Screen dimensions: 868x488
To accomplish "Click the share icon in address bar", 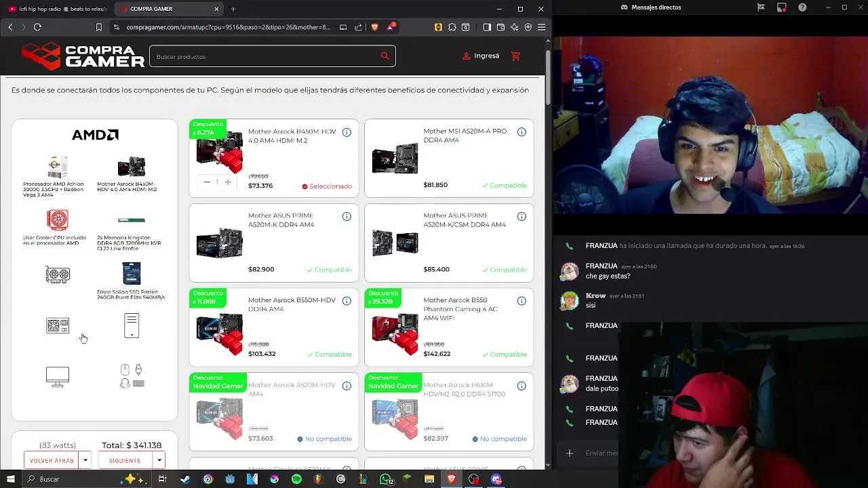I will pyautogui.click(x=359, y=27).
